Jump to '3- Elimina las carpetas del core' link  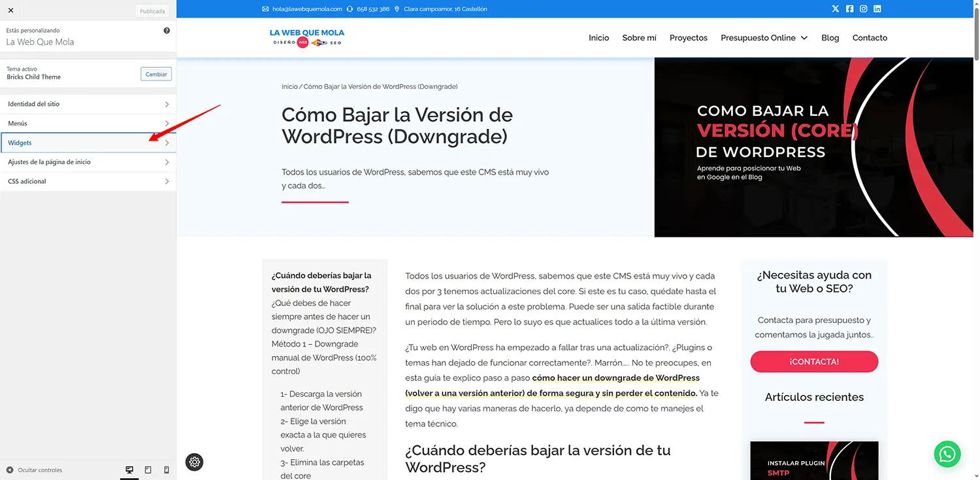(322, 469)
